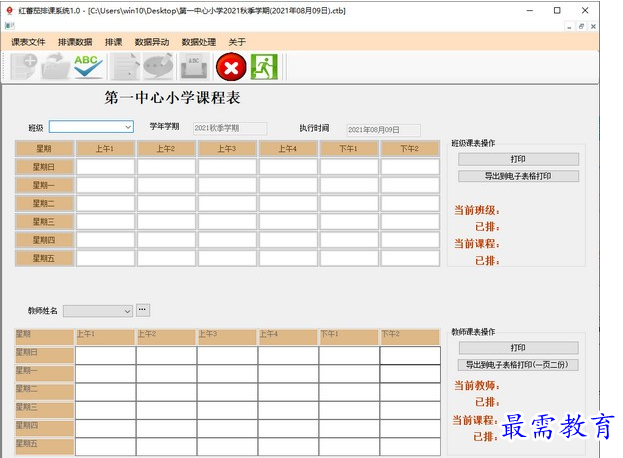Image resolution: width=623 pixels, height=458 pixels.
Task: Click 打印 under 班级课表操作
Action: [x=518, y=159]
